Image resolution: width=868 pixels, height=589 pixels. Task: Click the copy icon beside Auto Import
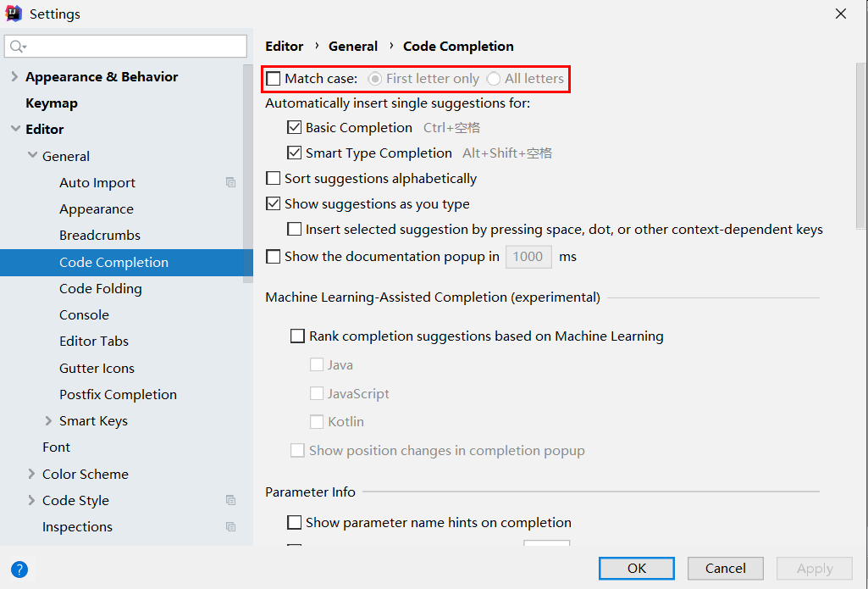(x=230, y=182)
